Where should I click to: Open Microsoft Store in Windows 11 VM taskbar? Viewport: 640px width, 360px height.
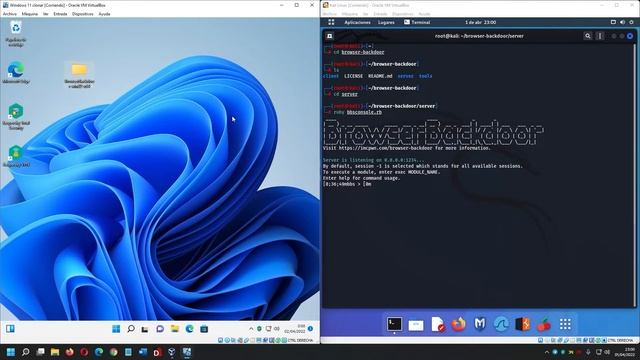[204, 329]
